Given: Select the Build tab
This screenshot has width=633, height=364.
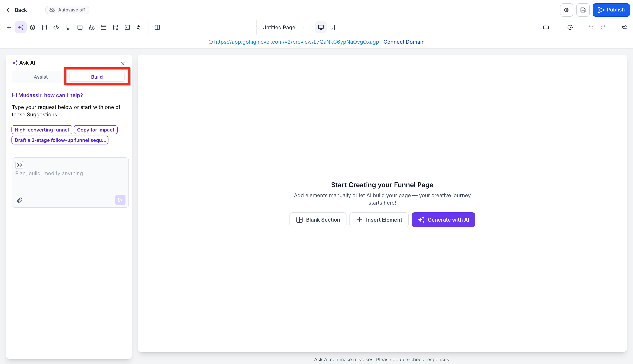Looking at the screenshot, I should [97, 77].
